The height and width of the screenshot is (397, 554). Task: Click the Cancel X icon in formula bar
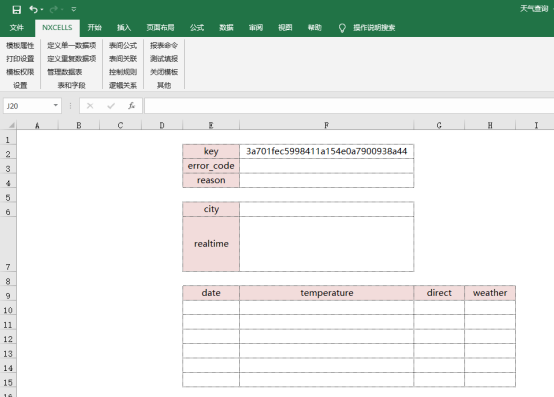tap(90, 106)
